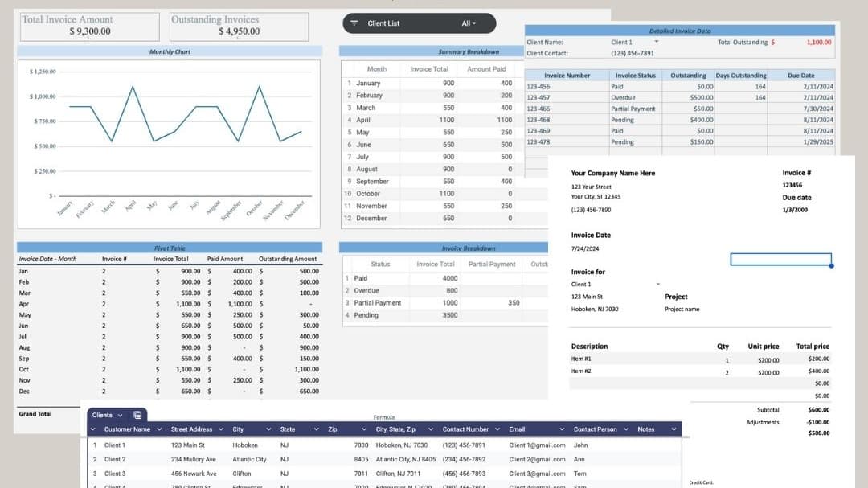Select the Partial Payment row in Invoice Breakdown
Viewport: 868px width, 488px height.
445,303
